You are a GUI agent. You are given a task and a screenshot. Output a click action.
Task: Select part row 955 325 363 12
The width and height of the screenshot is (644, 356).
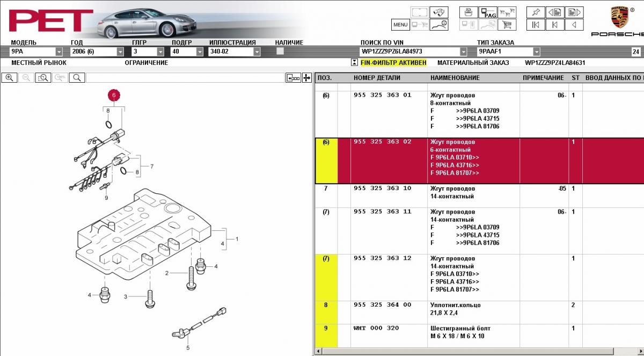[382, 258]
